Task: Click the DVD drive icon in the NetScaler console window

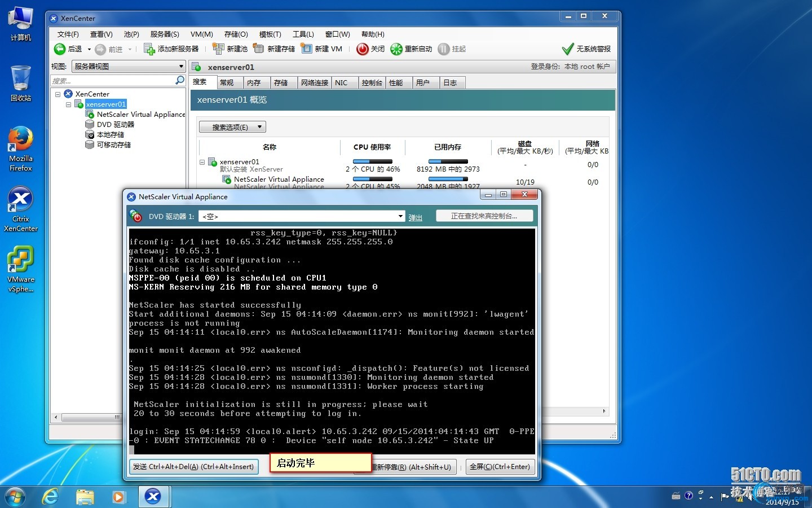Action: tap(136, 216)
